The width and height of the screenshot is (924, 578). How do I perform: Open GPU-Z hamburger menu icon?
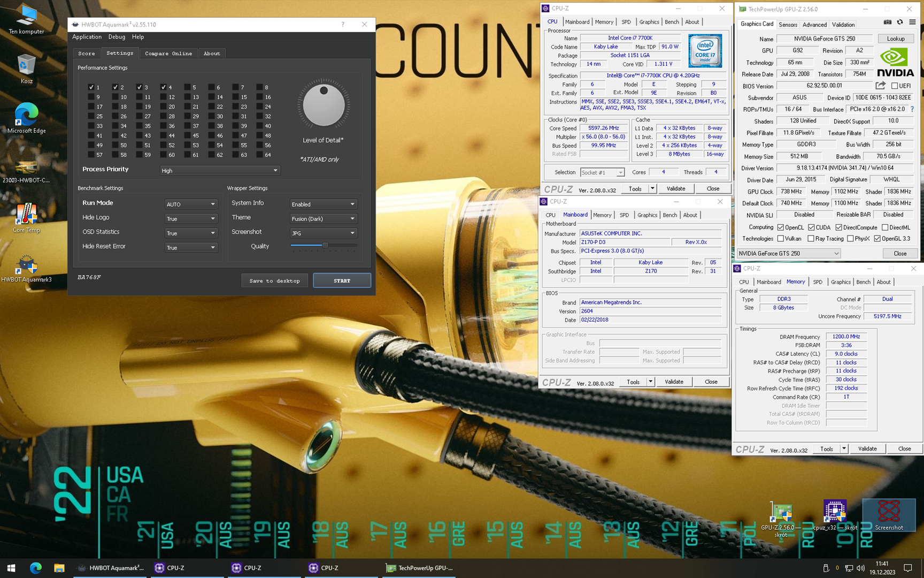coord(912,22)
